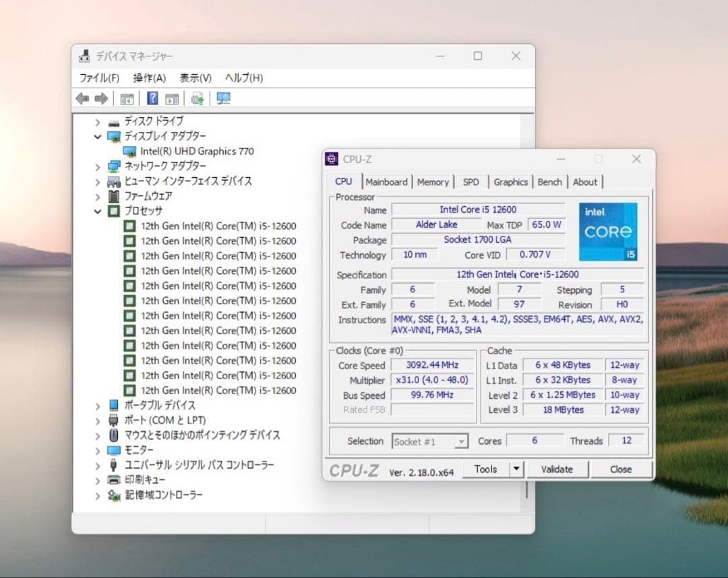
Task: Click the blue Help question mark toolbar icon
Action: (152, 98)
